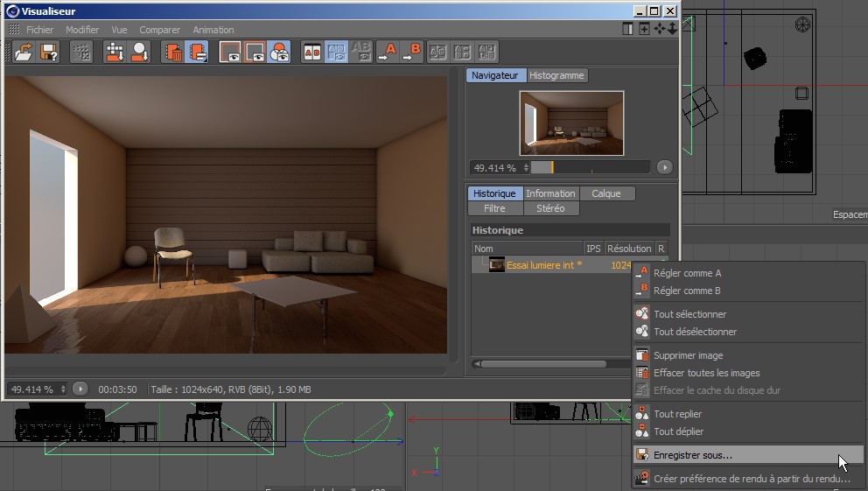Viewport: 868px width, 491px height.
Task: Choose Créer préférence de rendu à partir du rendu
Action: tap(748, 479)
